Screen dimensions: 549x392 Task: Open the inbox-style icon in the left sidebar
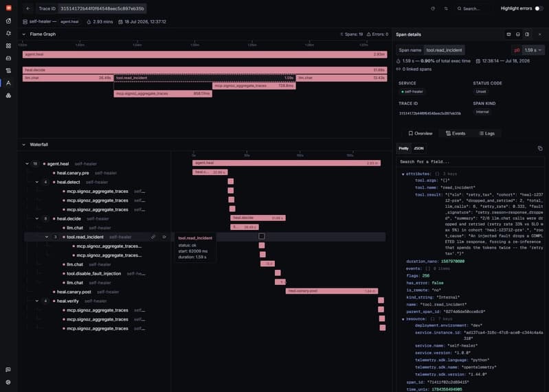[x=8, y=58]
